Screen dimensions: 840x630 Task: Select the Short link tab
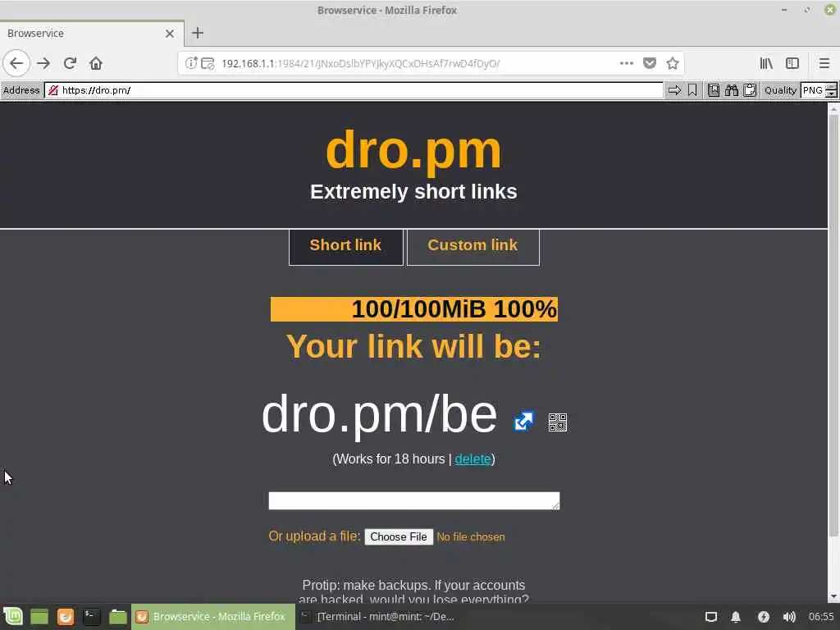point(345,246)
